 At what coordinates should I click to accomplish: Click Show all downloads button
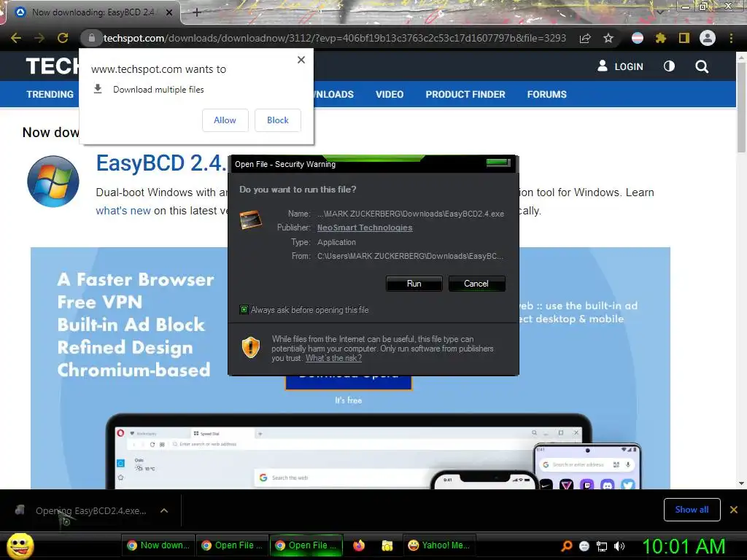tap(692, 510)
